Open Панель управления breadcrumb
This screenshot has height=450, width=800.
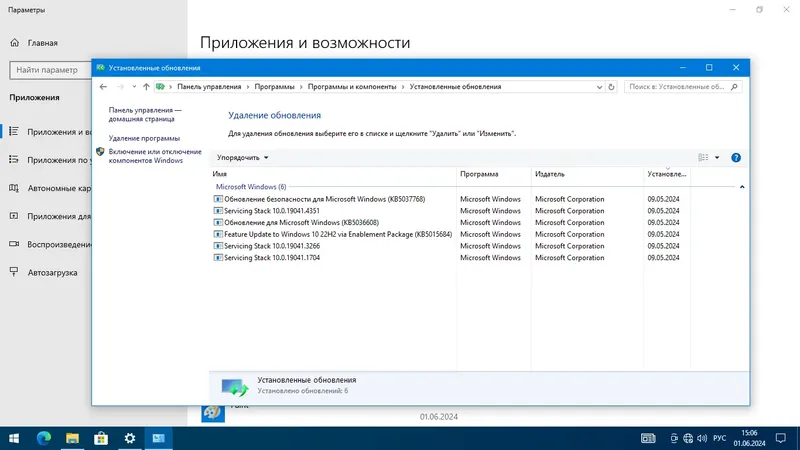coord(209,87)
